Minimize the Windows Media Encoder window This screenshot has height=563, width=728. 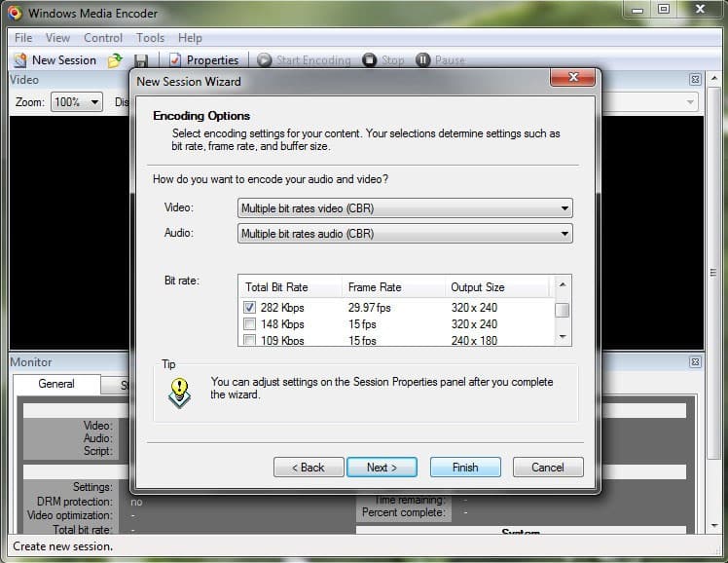click(637, 9)
